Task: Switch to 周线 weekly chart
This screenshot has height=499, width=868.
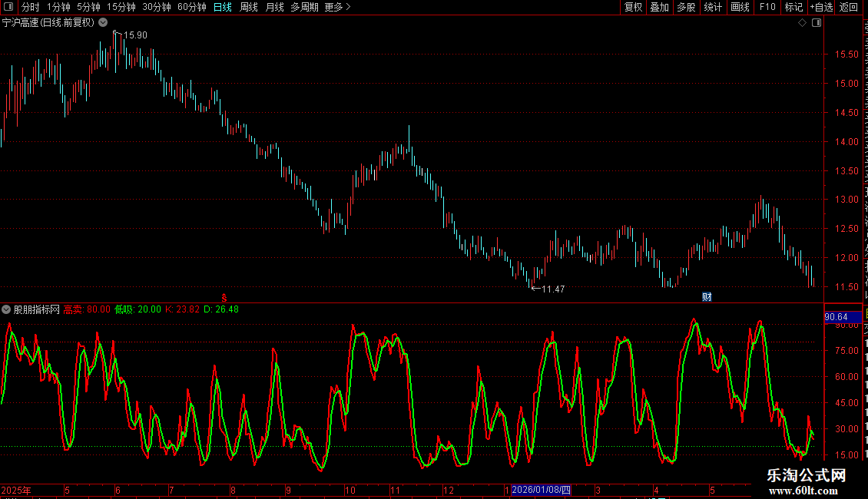Action: (x=249, y=7)
